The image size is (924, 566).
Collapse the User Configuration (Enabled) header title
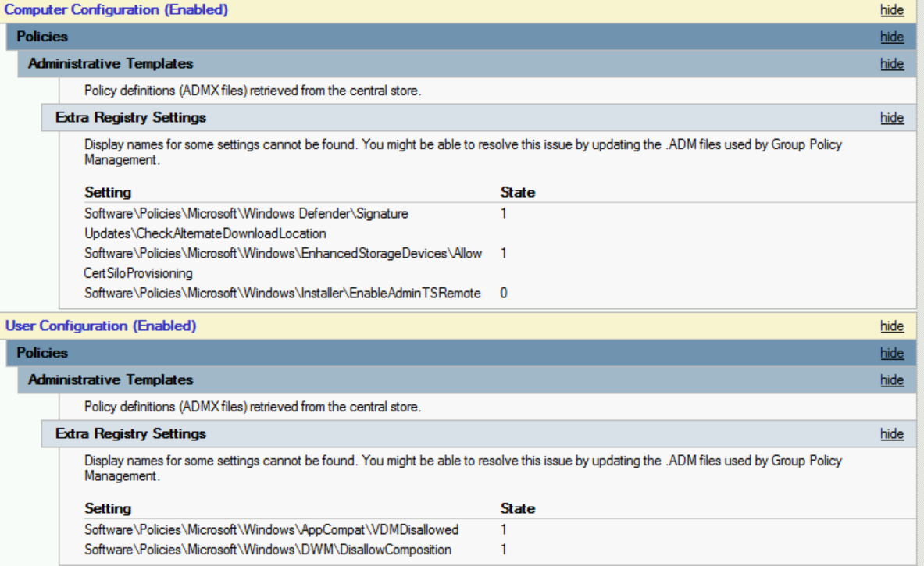101,326
